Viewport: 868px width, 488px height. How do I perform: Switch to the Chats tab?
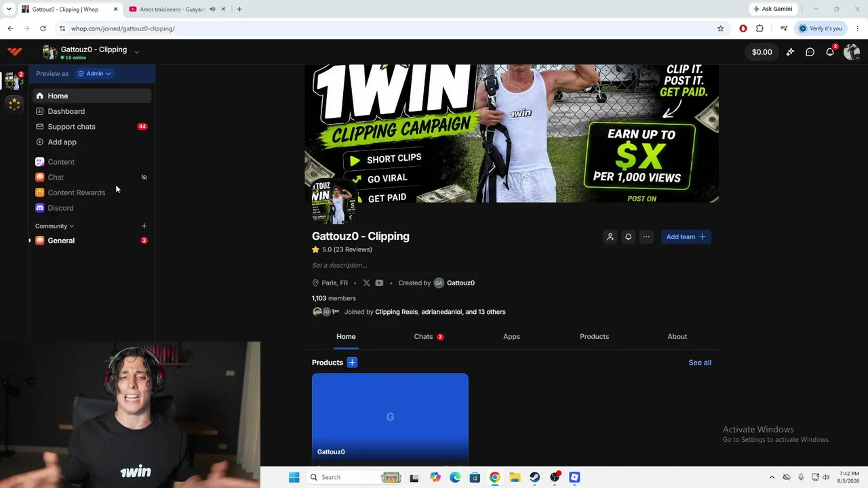tap(429, 337)
